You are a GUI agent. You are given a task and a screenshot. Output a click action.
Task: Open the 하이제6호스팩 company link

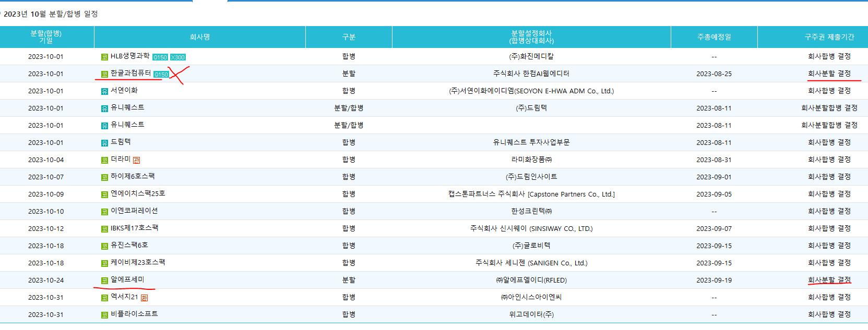[133, 176]
